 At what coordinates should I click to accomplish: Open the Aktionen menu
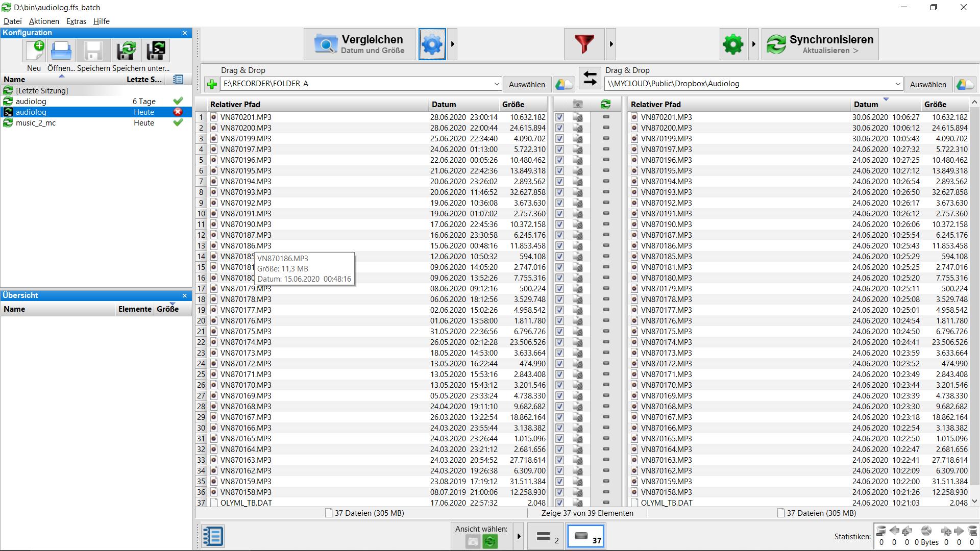coord(44,21)
